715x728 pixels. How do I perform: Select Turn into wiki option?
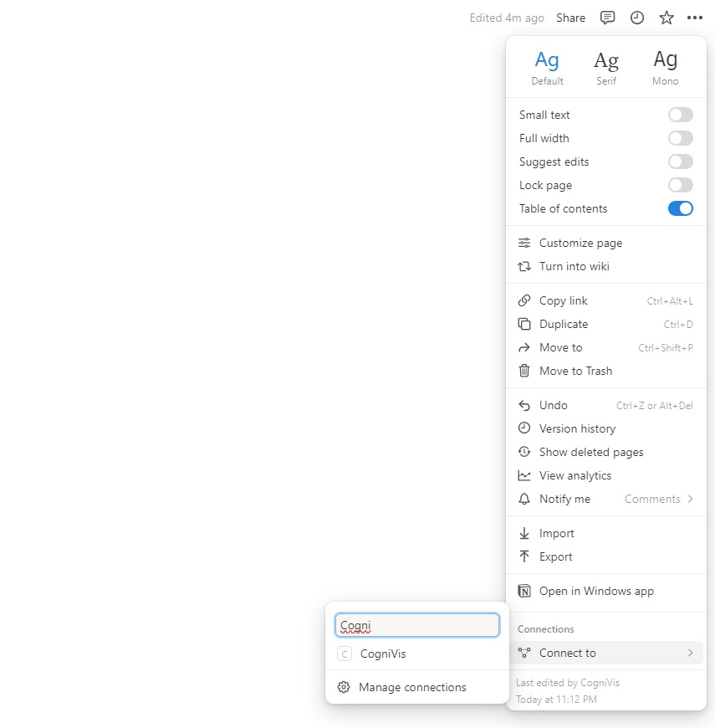[574, 266]
